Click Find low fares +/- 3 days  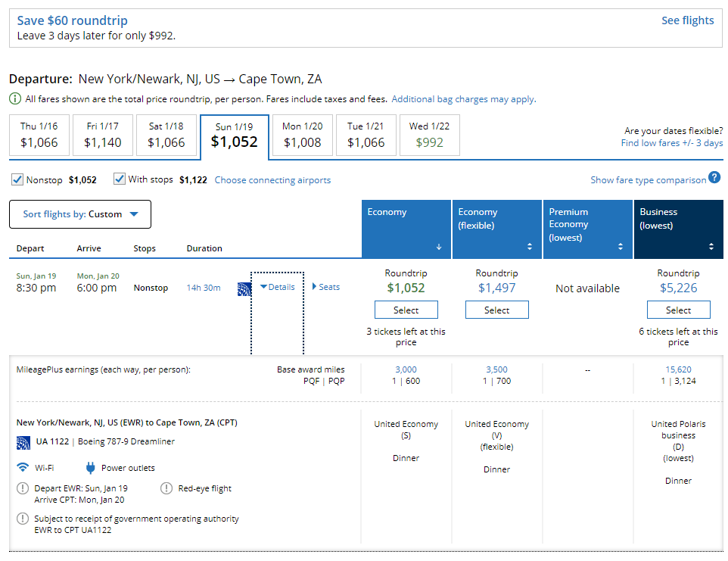click(672, 143)
